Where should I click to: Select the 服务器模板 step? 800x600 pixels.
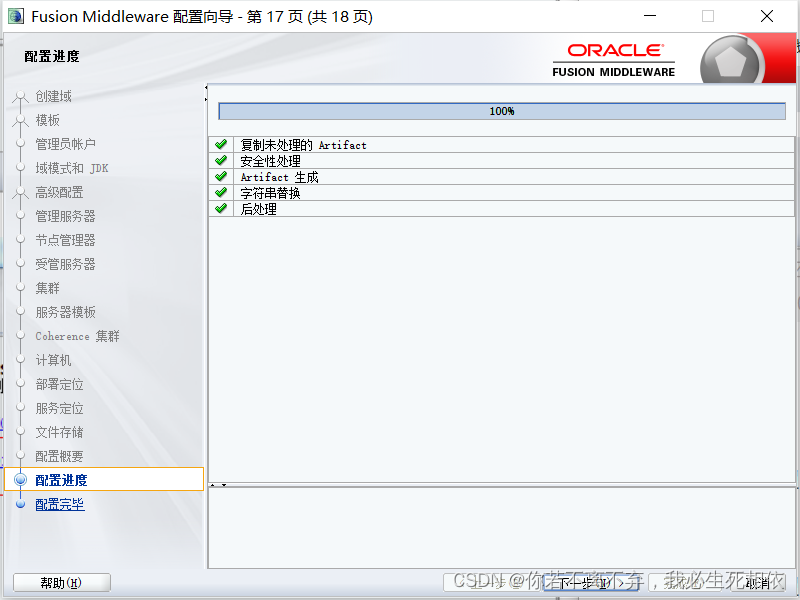click(65, 312)
